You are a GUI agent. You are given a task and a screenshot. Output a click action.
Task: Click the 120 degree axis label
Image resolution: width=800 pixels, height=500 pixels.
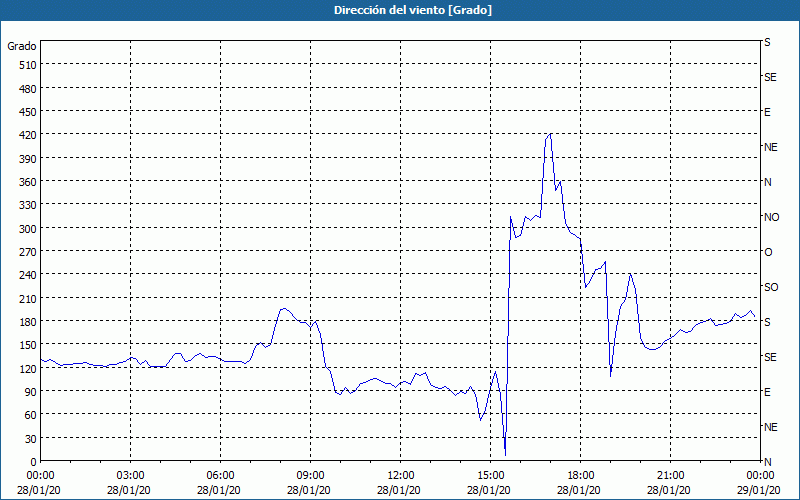tap(29, 369)
